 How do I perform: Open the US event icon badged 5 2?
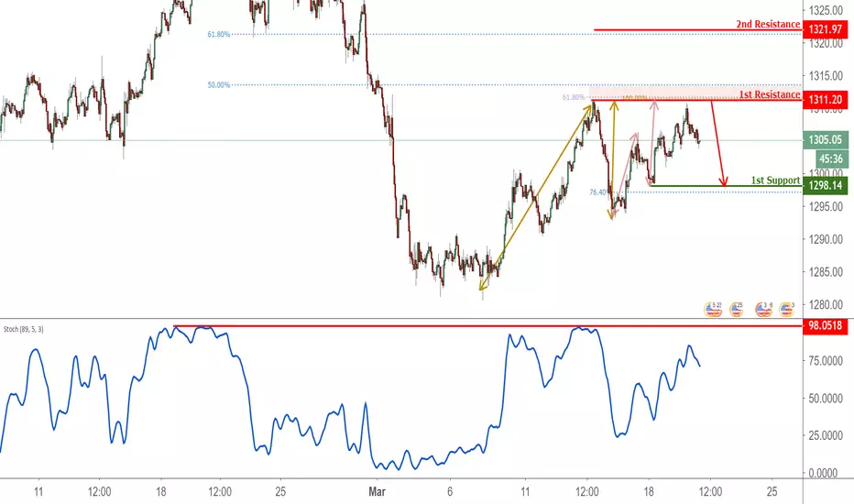pos(713,310)
